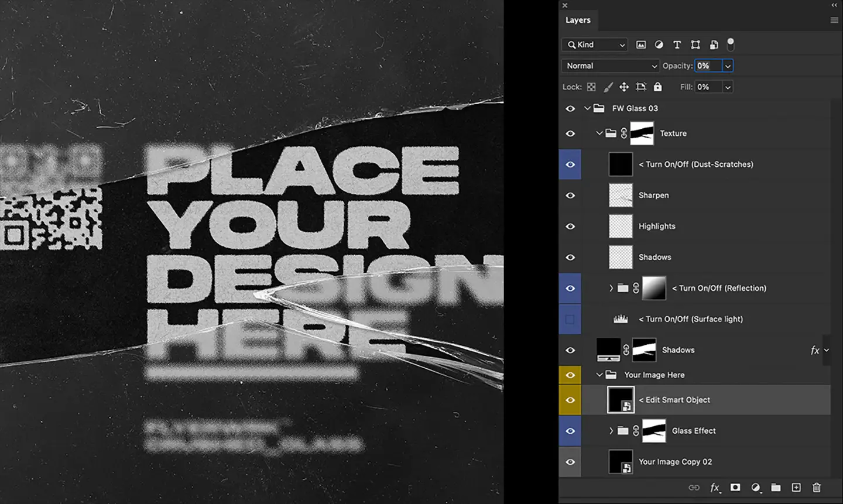Select the Sharpen layer thumbnail
The height and width of the screenshot is (504, 843).
tap(621, 196)
